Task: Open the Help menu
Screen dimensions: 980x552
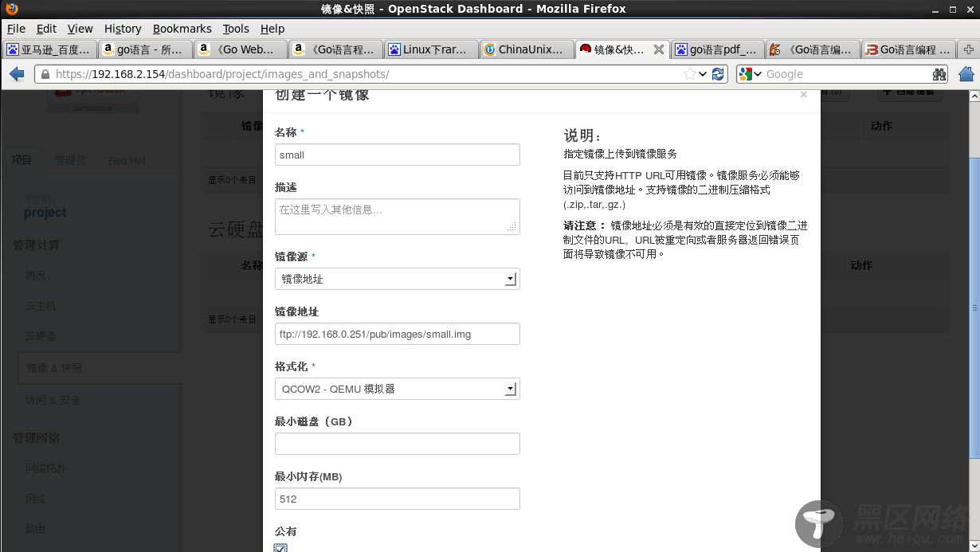Action: pos(272,29)
